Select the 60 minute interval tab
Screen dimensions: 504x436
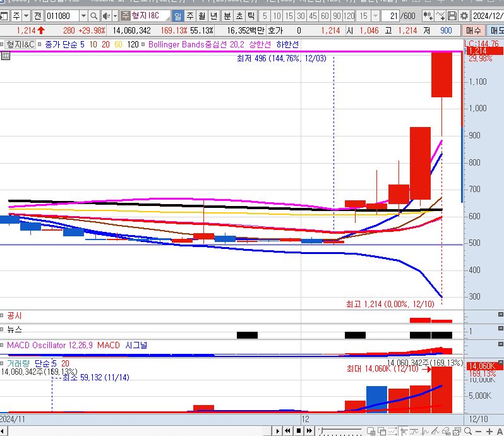coord(325,16)
